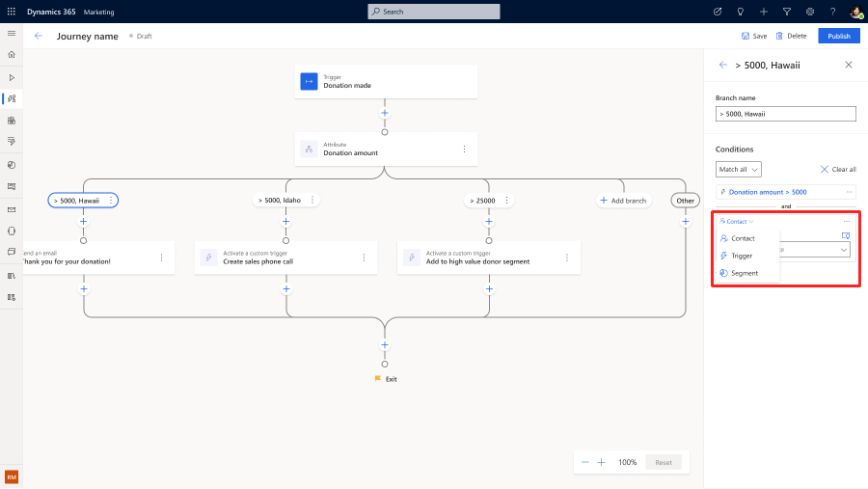This screenshot has width=868, height=489.
Task: Click the lightbulb icon in top bar
Action: (740, 12)
